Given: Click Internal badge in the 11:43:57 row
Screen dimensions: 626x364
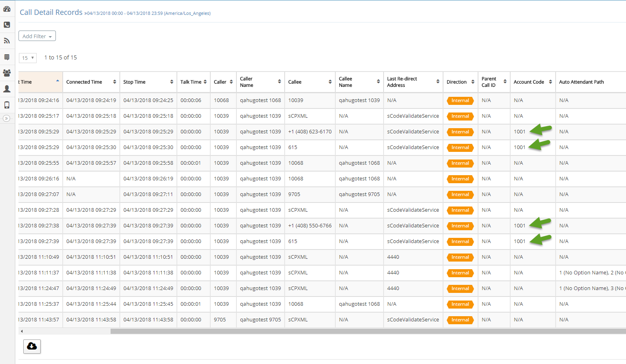Looking at the screenshot, I should [x=460, y=320].
